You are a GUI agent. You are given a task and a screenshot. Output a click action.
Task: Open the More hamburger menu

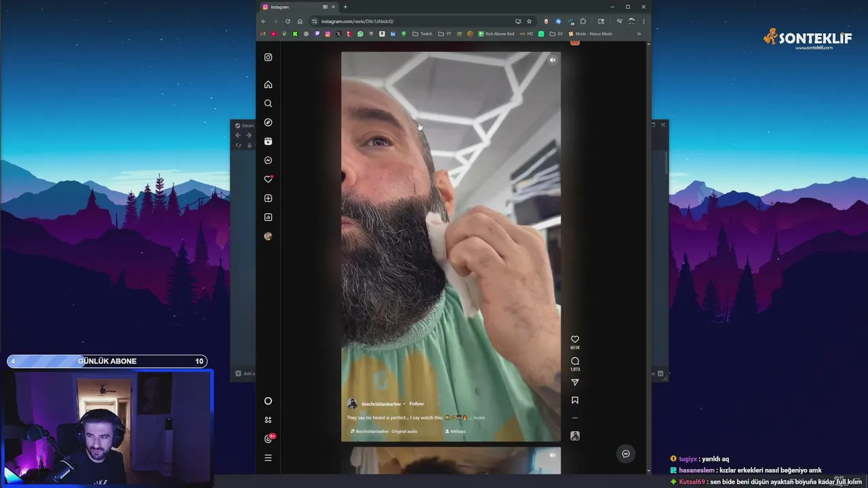pos(268,458)
